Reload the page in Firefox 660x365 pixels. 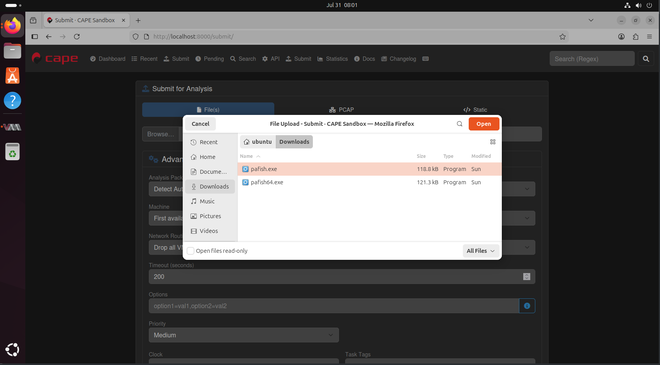[x=77, y=37]
